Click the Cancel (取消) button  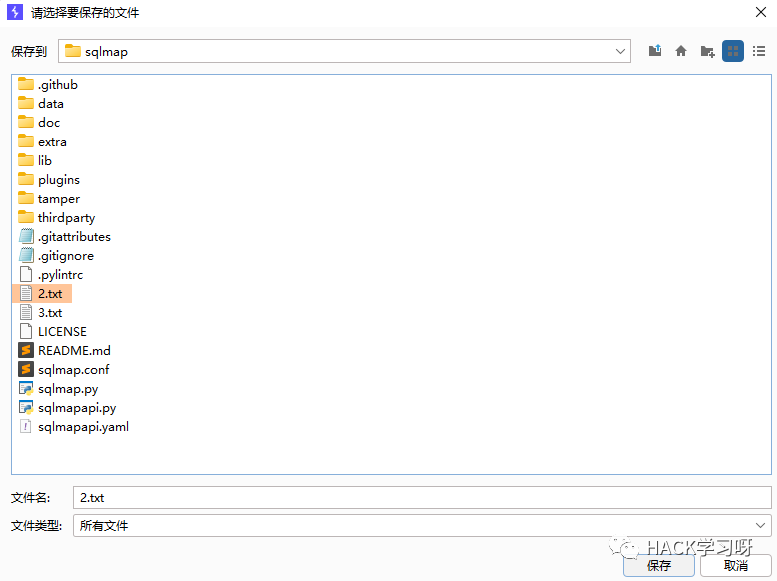[x=735, y=565]
